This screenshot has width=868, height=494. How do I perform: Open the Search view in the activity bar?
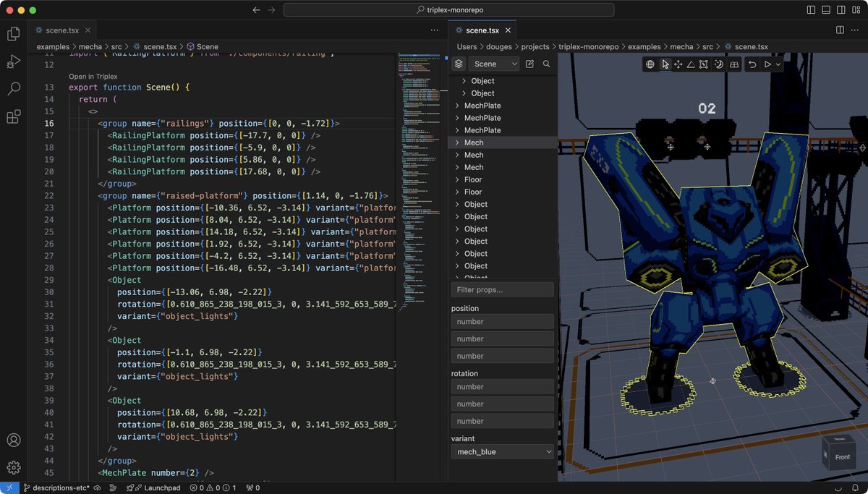(x=13, y=89)
